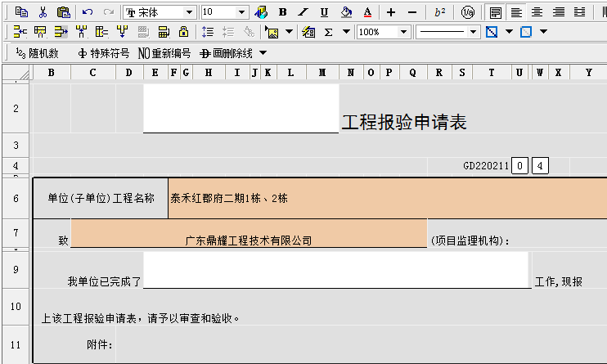Open the line style dropdown

coord(473,32)
